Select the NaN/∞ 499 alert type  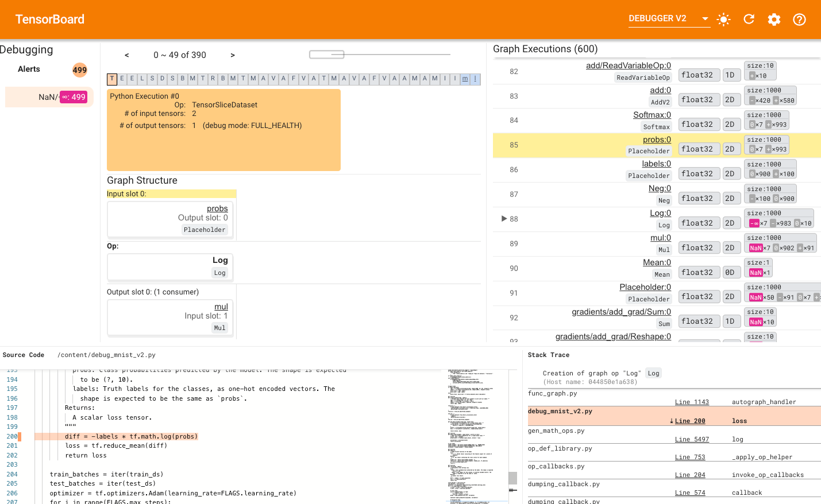tap(49, 97)
